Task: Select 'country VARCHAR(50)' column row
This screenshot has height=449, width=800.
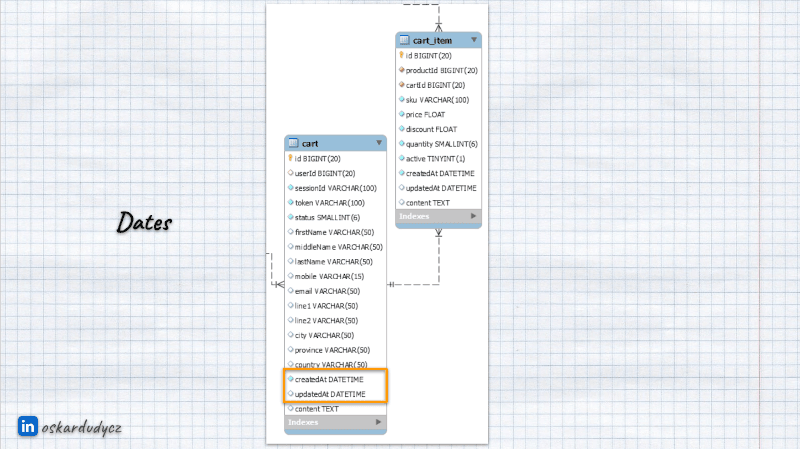Action: tap(335, 364)
